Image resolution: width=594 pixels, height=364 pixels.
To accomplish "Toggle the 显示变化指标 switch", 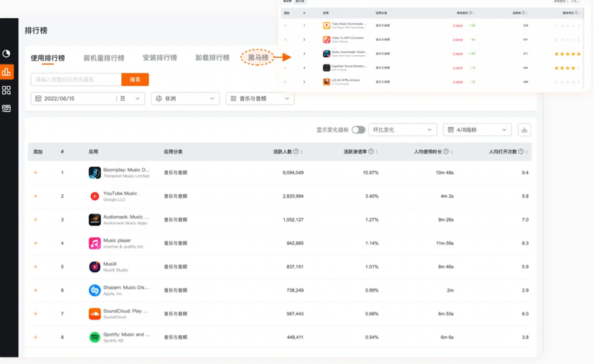I will tap(358, 130).
